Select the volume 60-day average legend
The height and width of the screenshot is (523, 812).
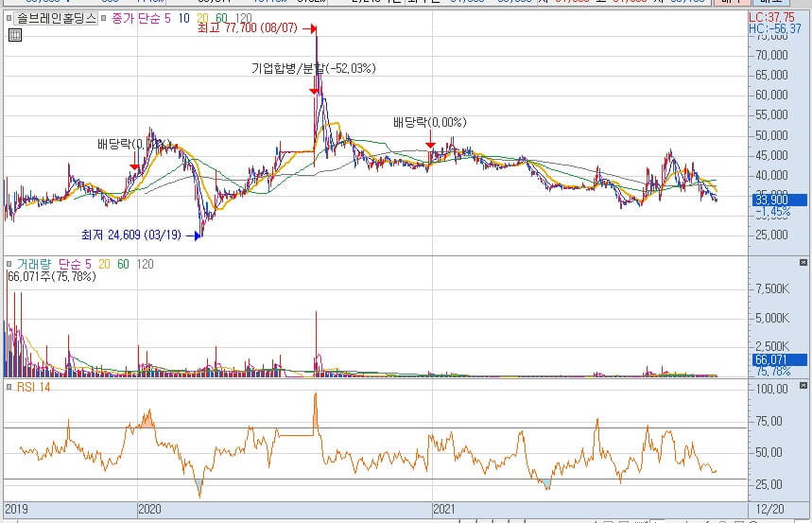[123, 265]
